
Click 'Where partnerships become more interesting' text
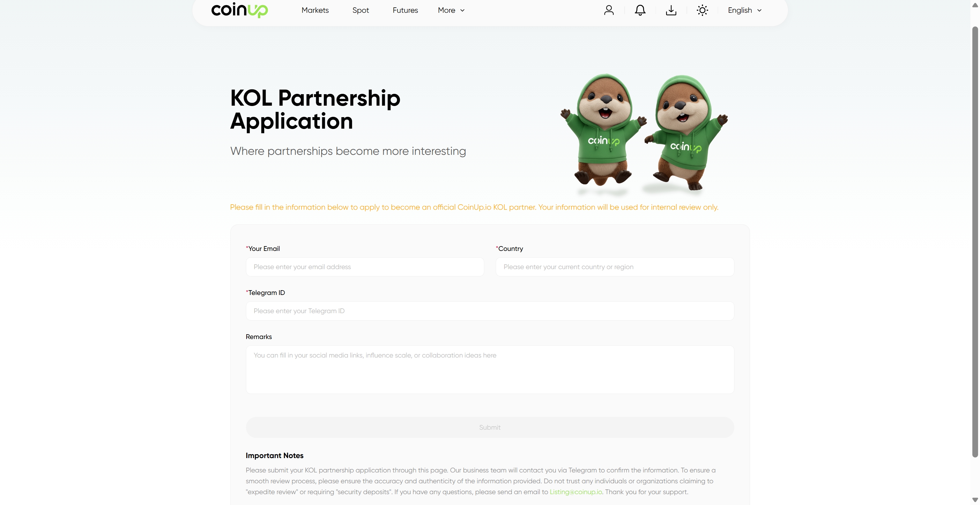click(x=348, y=151)
